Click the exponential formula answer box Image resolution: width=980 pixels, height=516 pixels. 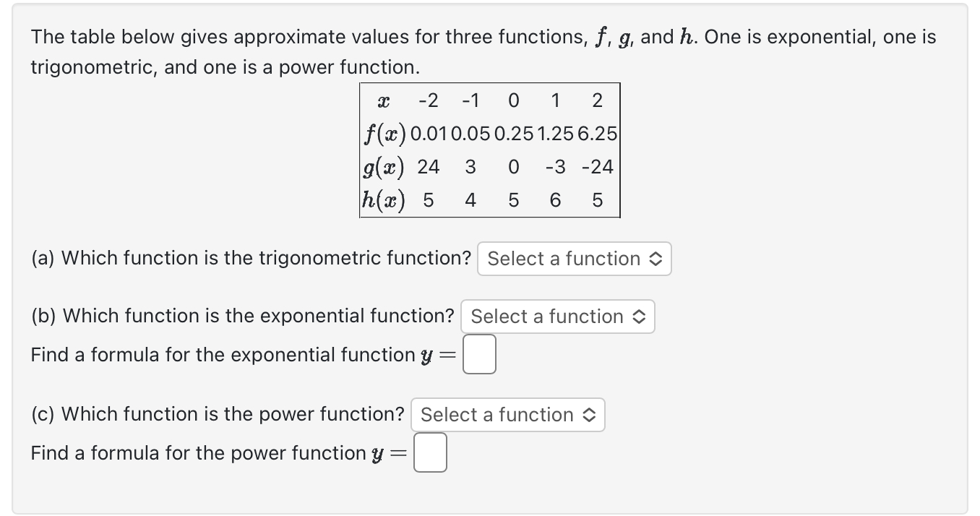(x=479, y=354)
